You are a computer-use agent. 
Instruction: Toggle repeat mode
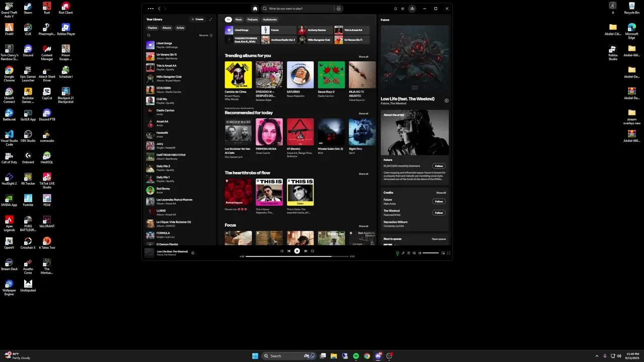point(312,251)
